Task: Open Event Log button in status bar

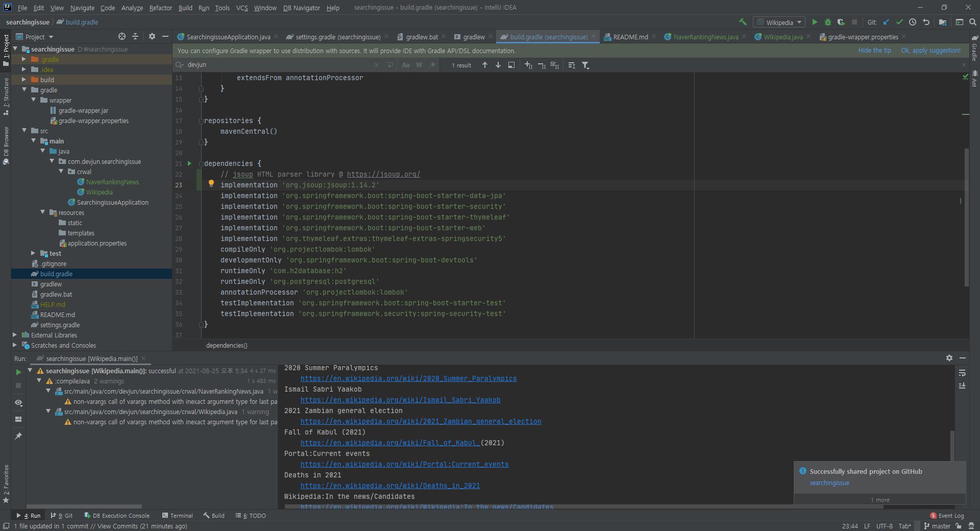Action: tap(947, 516)
